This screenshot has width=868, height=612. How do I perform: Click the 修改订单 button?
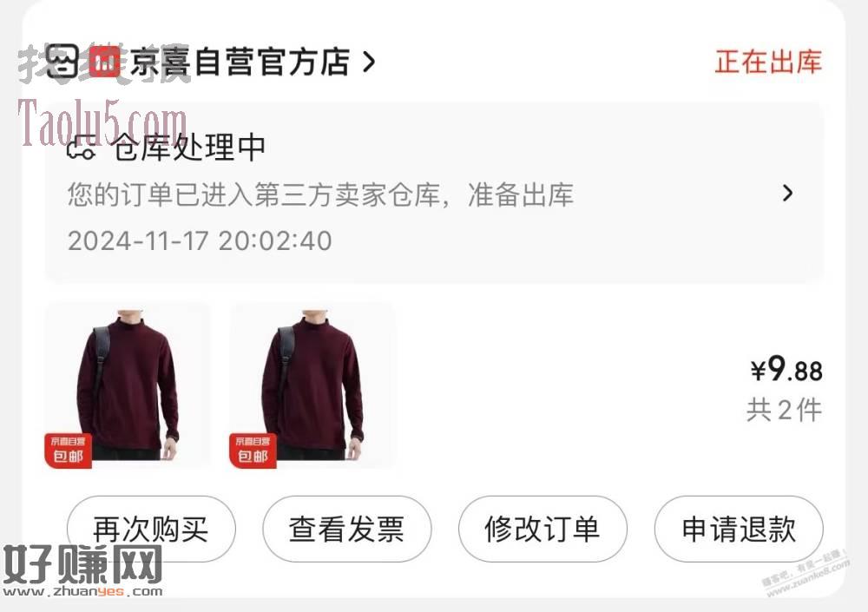point(542,529)
